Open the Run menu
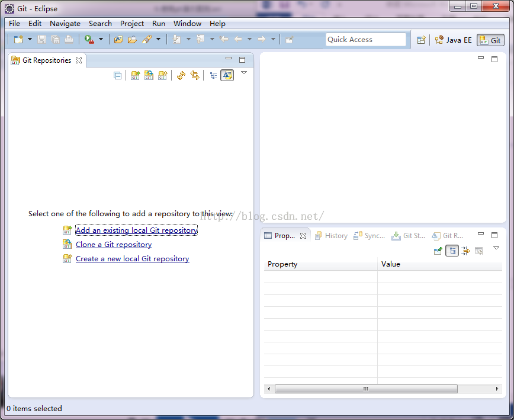The height and width of the screenshot is (420, 514). pos(159,24)
